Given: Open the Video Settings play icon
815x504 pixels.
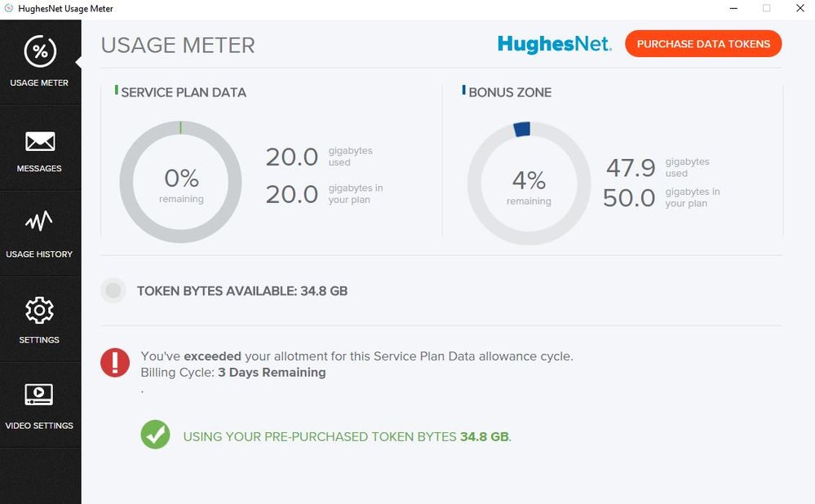Looking at the screenshot, I should (x=40, y=395).
